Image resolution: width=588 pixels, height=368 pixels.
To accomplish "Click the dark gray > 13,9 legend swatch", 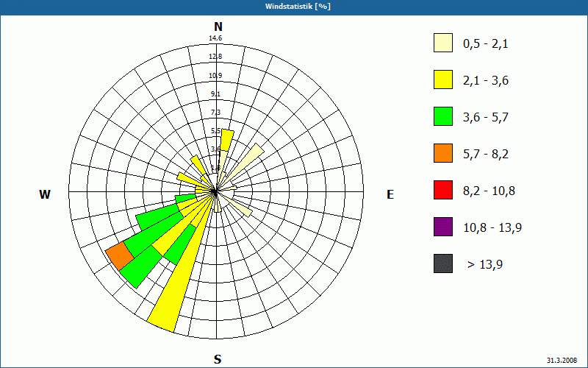I will coord(443,263).
